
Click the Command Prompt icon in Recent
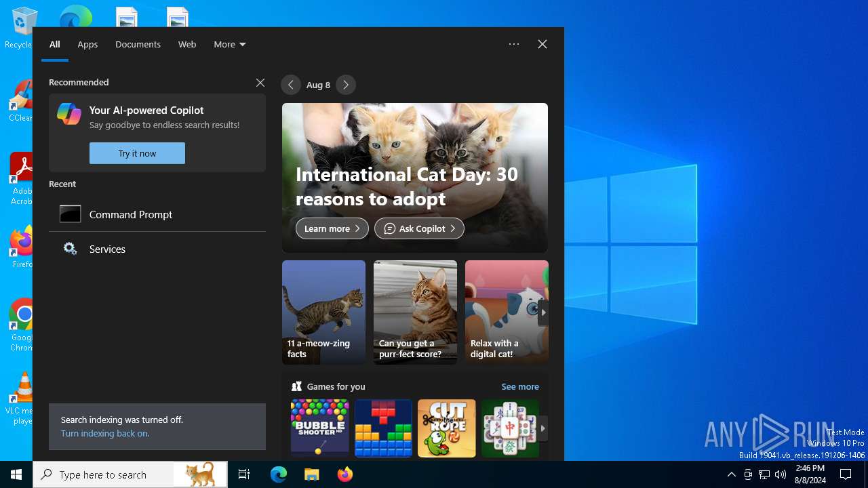point(71,214)
